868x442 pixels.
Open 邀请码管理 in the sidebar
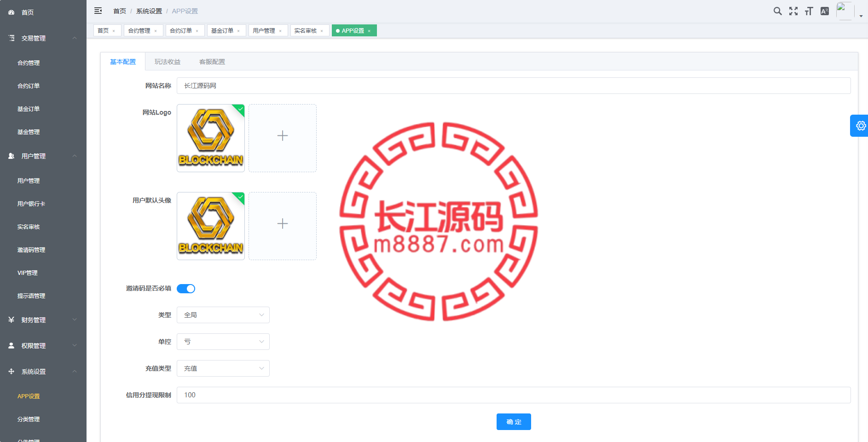tap(31, 250)
